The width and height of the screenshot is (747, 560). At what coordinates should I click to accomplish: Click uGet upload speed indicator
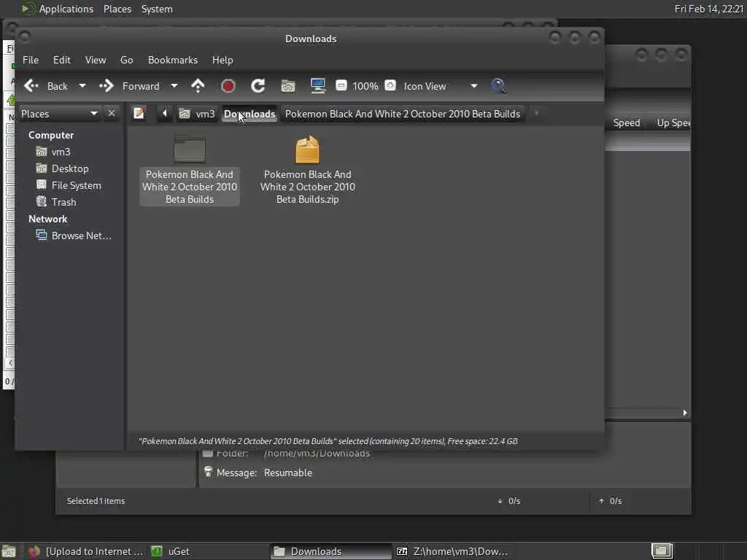[611, 501]
